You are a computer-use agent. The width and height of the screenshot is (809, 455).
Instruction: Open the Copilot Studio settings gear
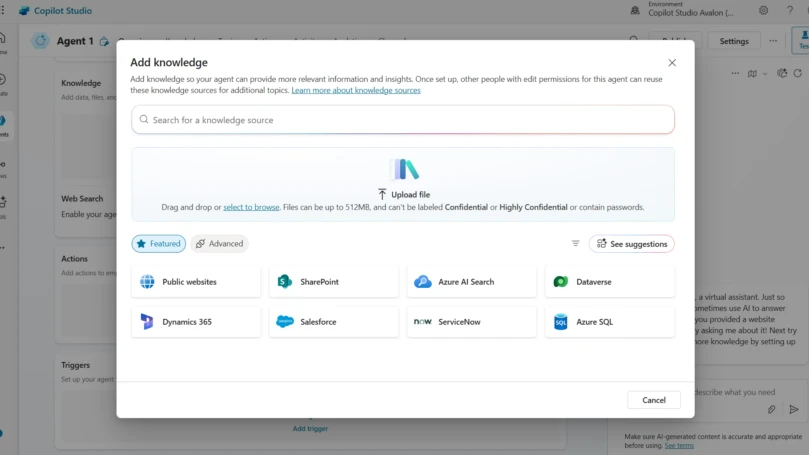point(763,11)
